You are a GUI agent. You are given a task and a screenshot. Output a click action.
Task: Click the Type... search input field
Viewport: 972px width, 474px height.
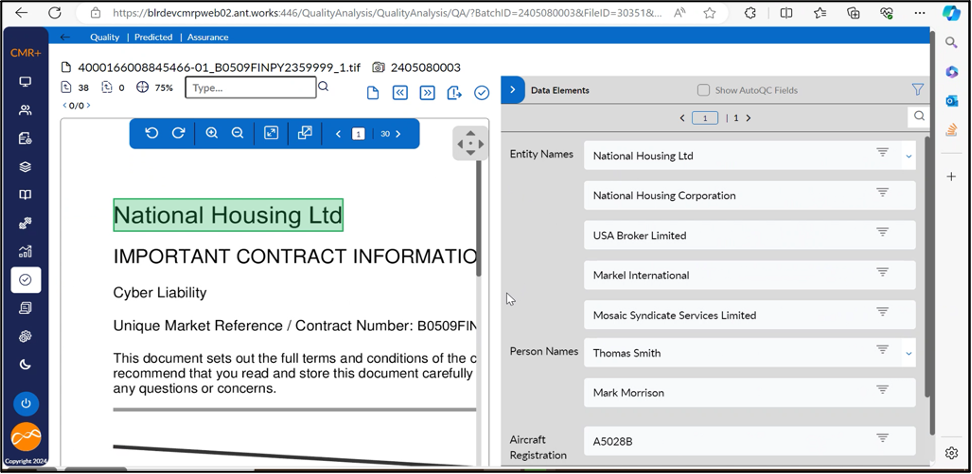pos(250,87)
